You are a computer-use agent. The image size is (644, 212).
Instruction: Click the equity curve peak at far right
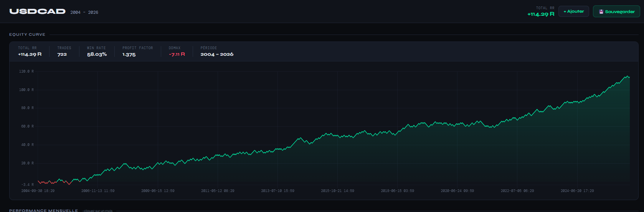tap(627, 76)
